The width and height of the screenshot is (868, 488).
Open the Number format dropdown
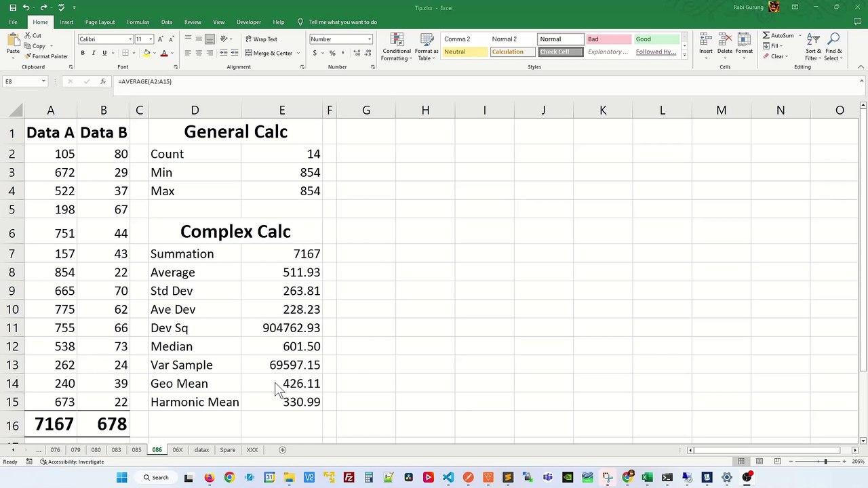370,39
